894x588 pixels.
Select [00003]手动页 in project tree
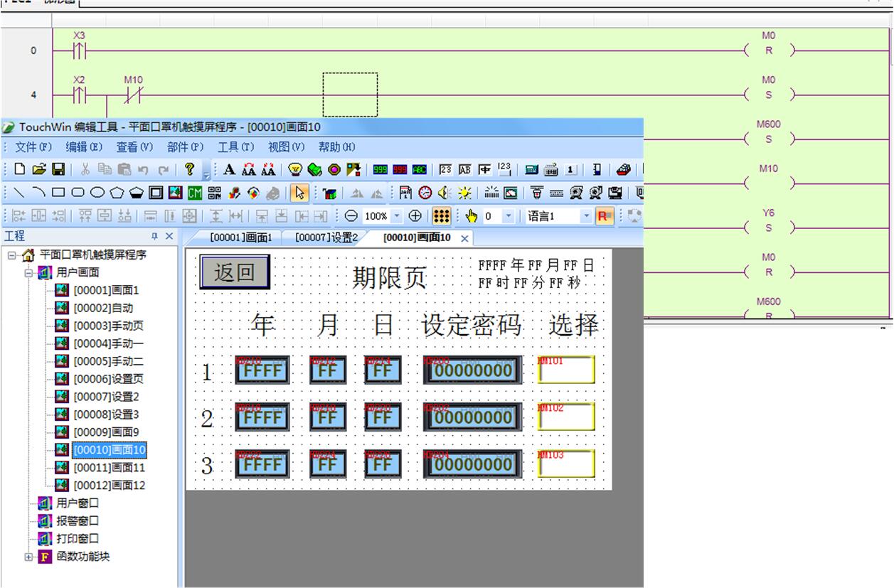point(108,326)
